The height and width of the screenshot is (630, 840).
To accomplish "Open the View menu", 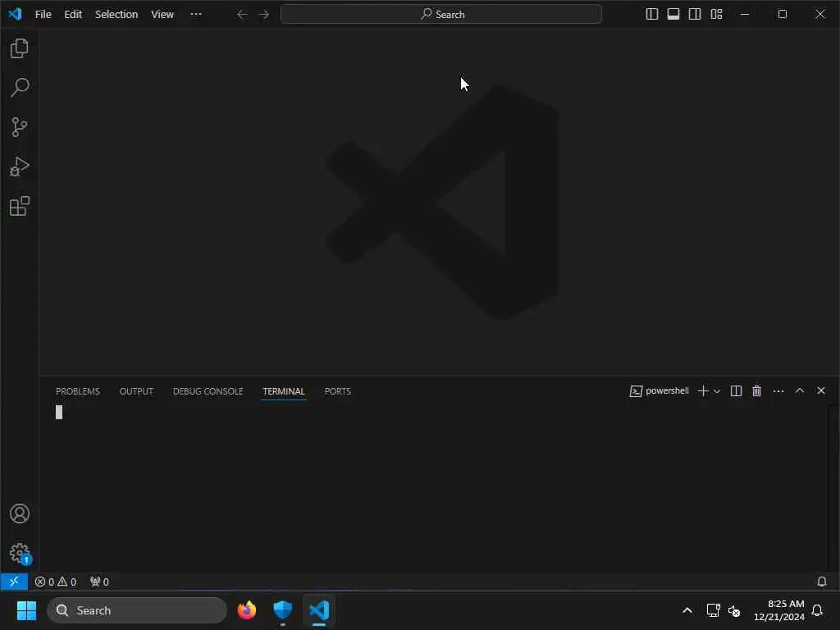I will [x=162, y=15].
